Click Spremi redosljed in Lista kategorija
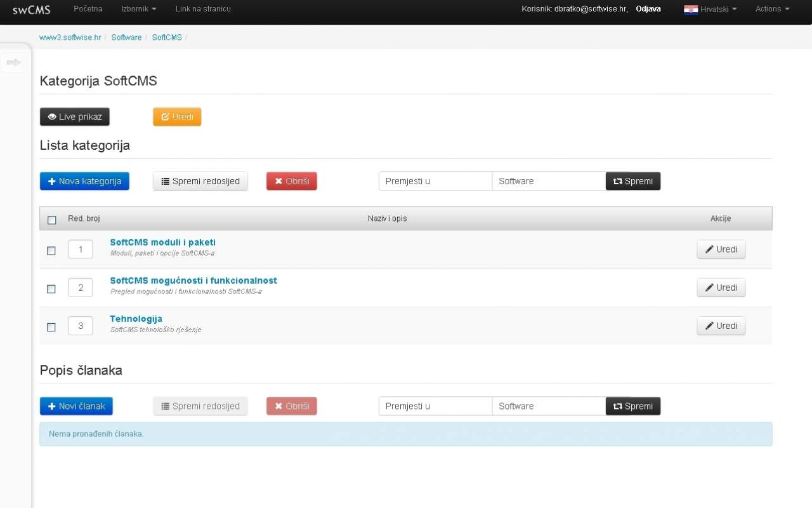Viewport: 812px width, 508px height. coord(200,181)
